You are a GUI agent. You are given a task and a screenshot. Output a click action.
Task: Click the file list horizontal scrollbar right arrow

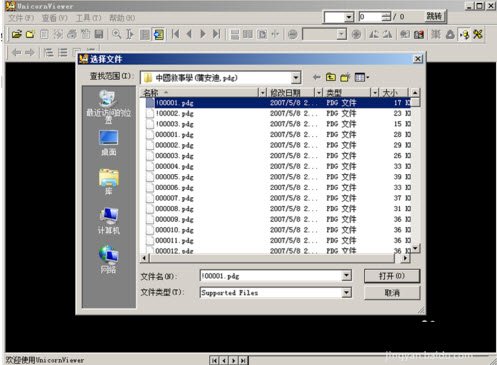[x=405, y=258]
